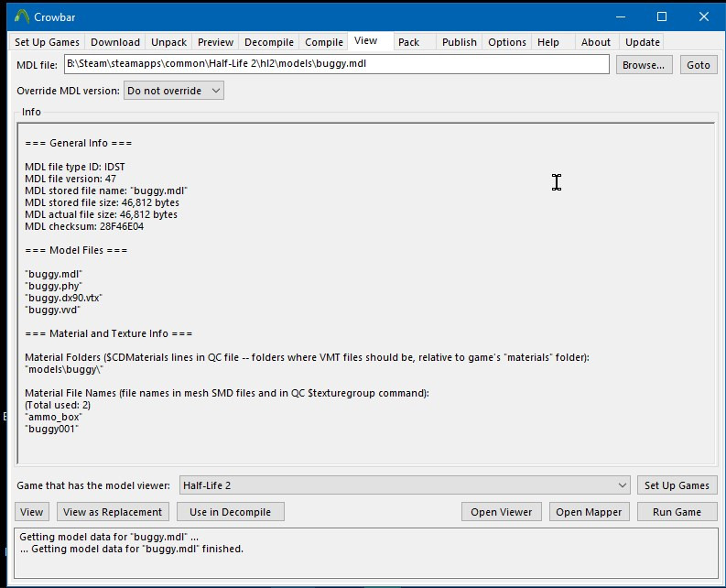Image resolution: width=726 pixels, height=588 pixels.
Task: Open the Compile tab
Action: click(324, 42)
